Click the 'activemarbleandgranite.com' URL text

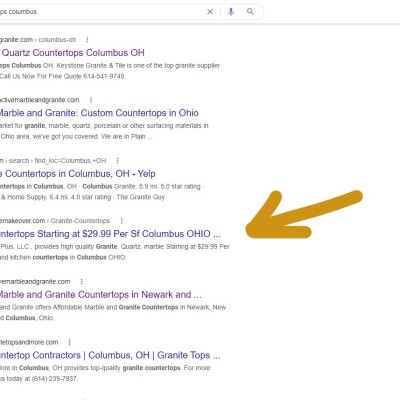[40, 100]
